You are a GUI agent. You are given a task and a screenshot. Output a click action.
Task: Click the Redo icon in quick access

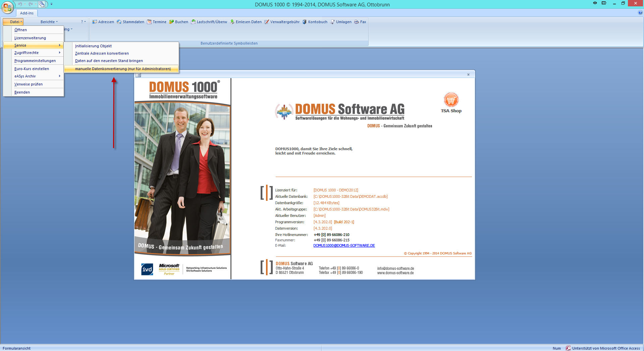(x=31, y=4)
